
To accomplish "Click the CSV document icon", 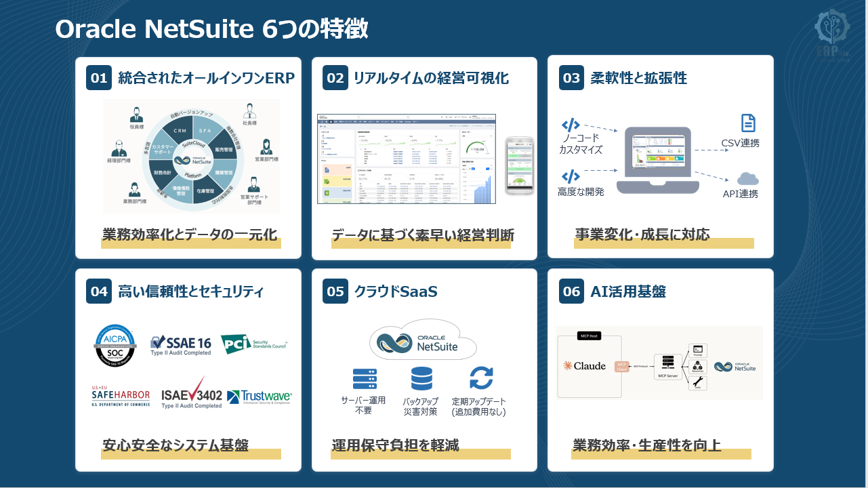I will click(748, 123).
